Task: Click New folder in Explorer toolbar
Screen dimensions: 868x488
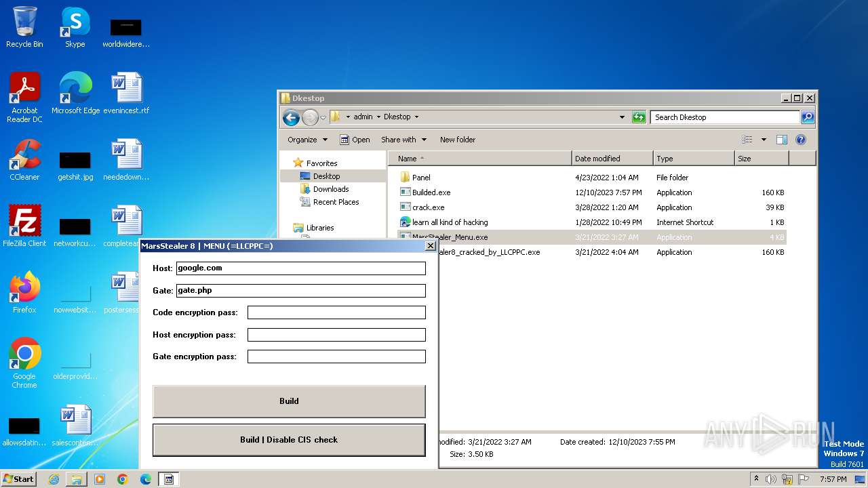Action: [458, 140]
